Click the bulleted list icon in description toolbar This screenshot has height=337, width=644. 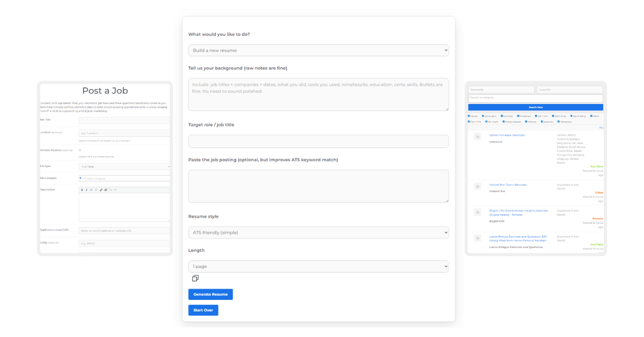click(x=91, y=190)
